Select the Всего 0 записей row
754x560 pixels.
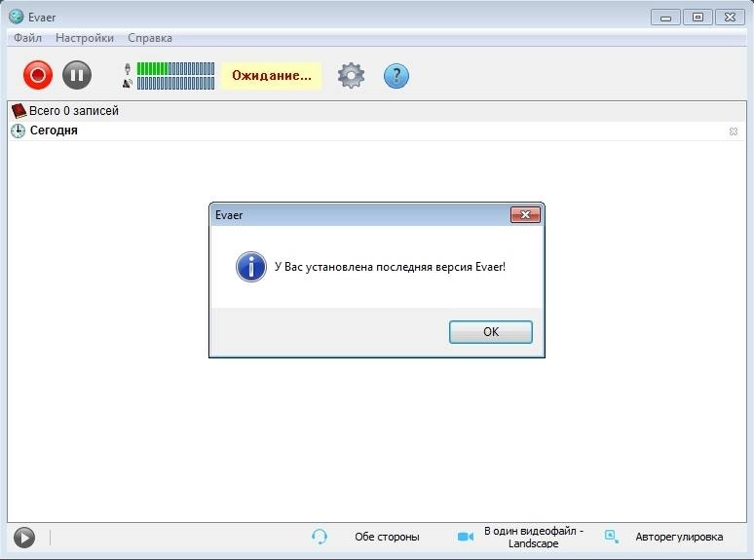(377, 111)
